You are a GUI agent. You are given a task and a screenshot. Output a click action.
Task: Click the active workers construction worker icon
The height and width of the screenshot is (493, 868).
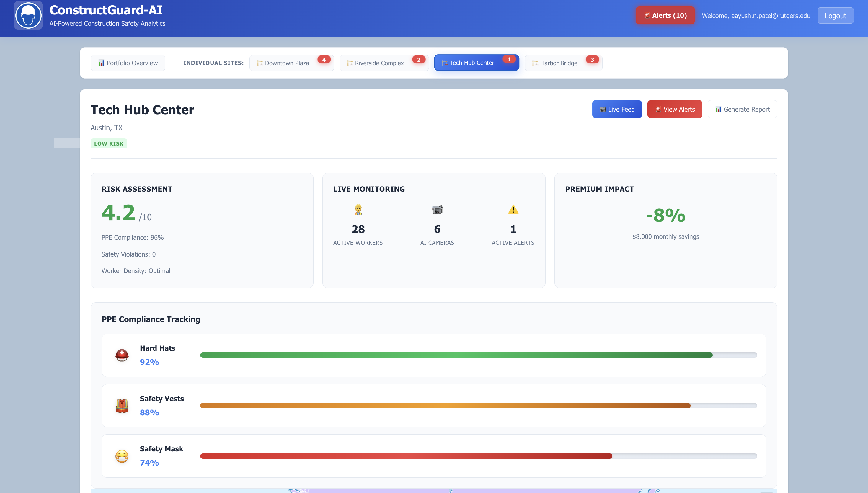click(358, 210)
